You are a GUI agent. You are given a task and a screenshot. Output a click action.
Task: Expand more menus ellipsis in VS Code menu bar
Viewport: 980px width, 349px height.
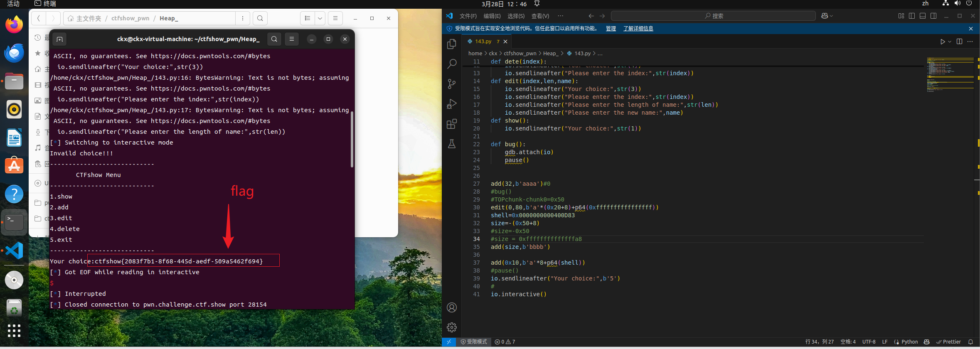click(561, 16)
